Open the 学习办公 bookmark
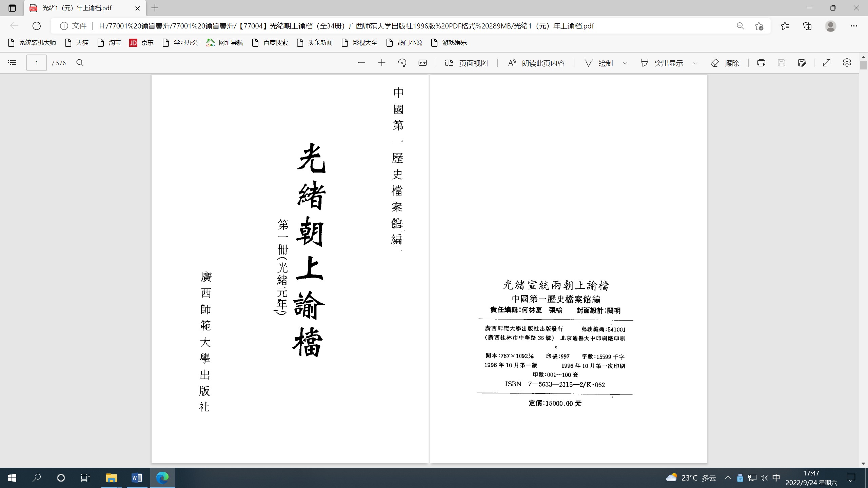 (180, 43)
